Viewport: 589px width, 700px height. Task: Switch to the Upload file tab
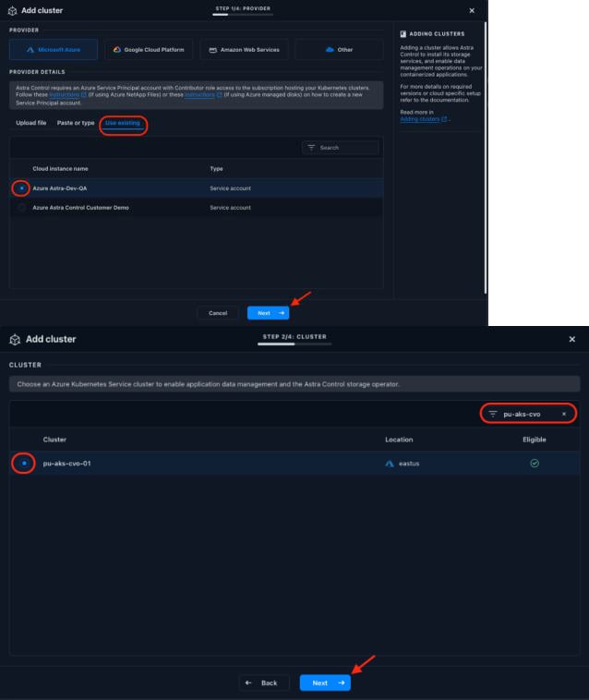click(30, 123)
